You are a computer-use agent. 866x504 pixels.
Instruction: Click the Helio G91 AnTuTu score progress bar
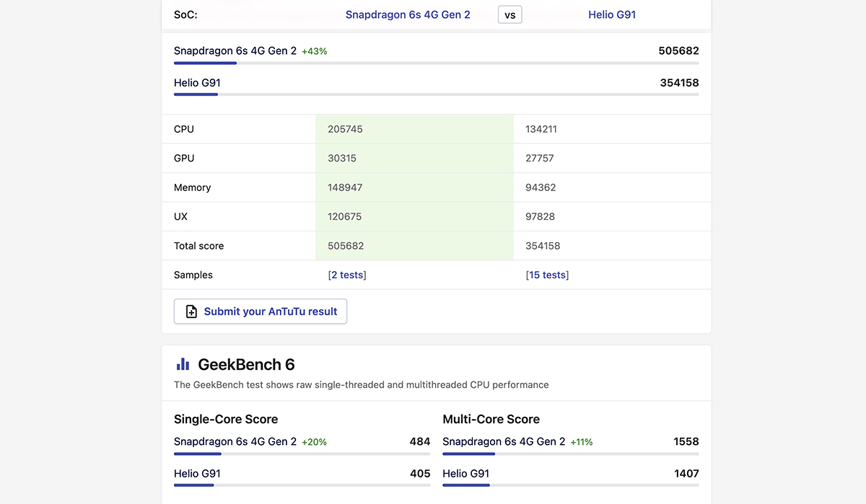[x=437, y=94]
